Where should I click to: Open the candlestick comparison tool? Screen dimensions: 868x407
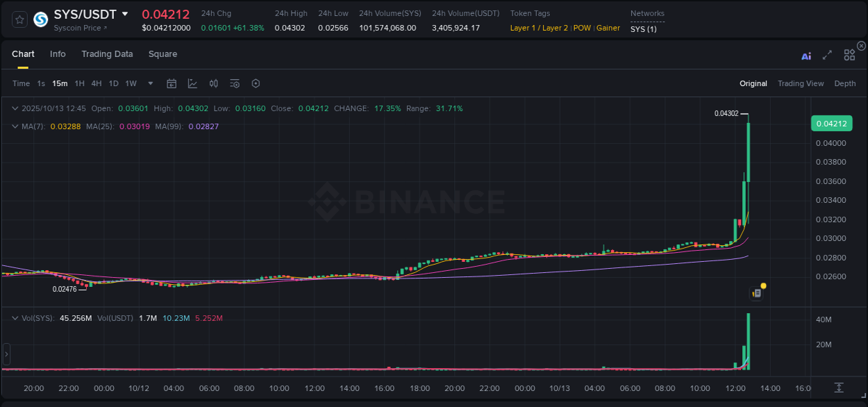pos(214,83)
